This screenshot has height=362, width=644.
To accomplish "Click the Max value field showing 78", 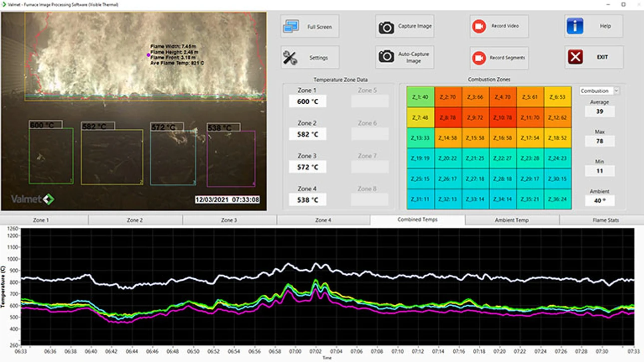I will tap(599, 141).
